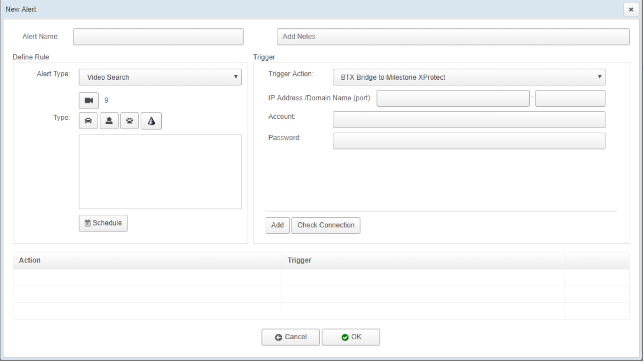This screenshot has height=362, width=644.
Task: Click the Check Connection button
Action: (x=326, y=225)
